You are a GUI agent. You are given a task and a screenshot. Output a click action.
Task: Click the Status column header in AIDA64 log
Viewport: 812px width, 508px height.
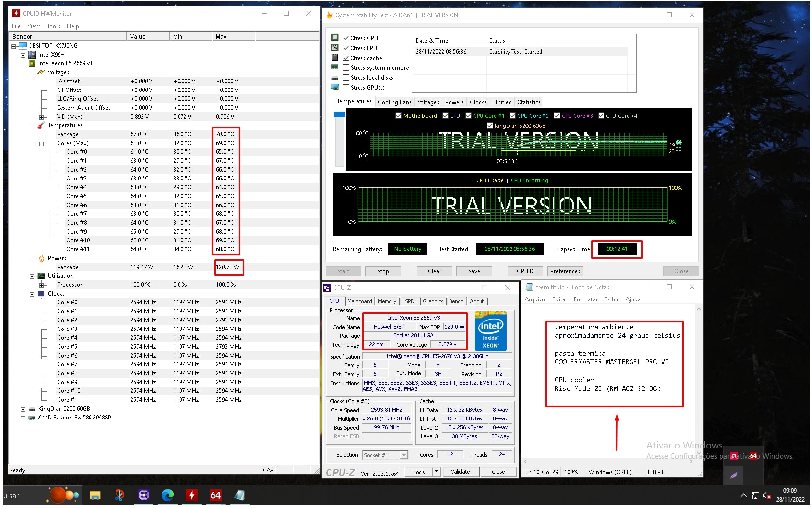556,41
